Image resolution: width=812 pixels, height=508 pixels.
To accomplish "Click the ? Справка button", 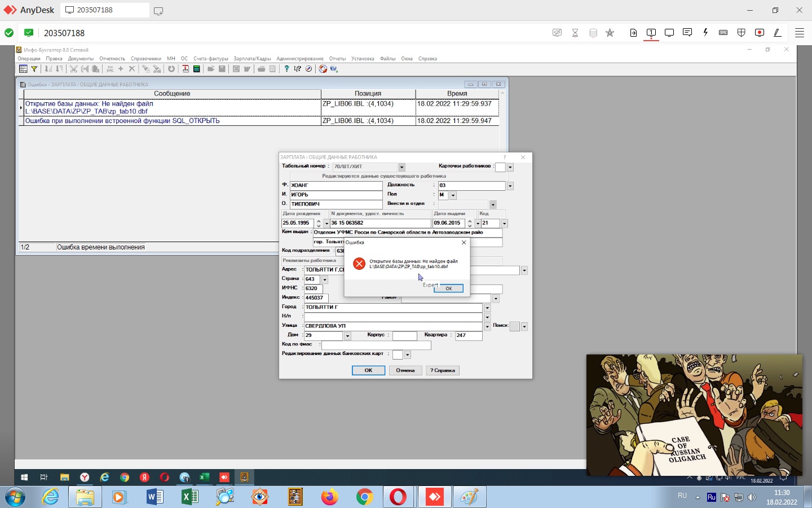I will tap(443, 370).
